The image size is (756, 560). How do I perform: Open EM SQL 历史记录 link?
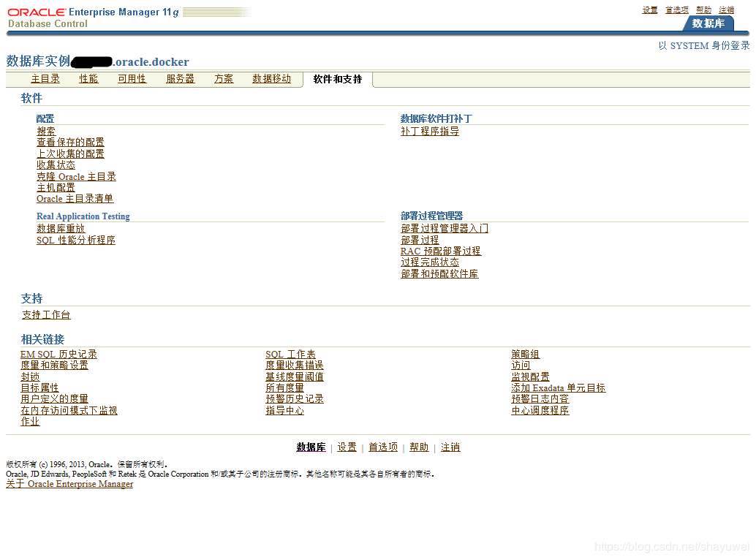pos(58,355)
